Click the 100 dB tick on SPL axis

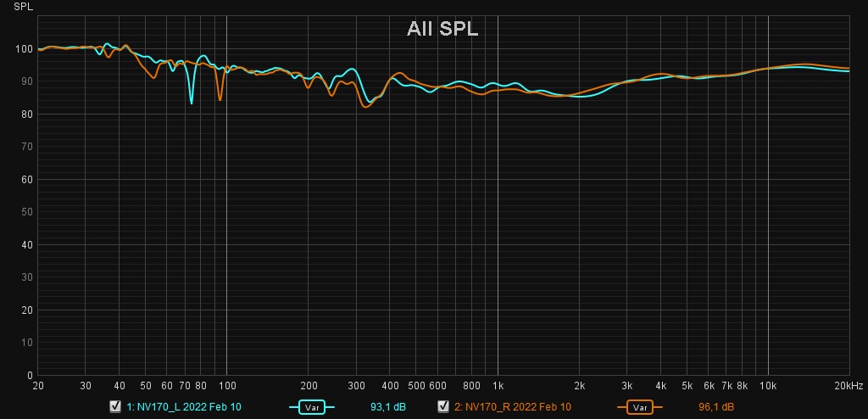pos(23,48)
